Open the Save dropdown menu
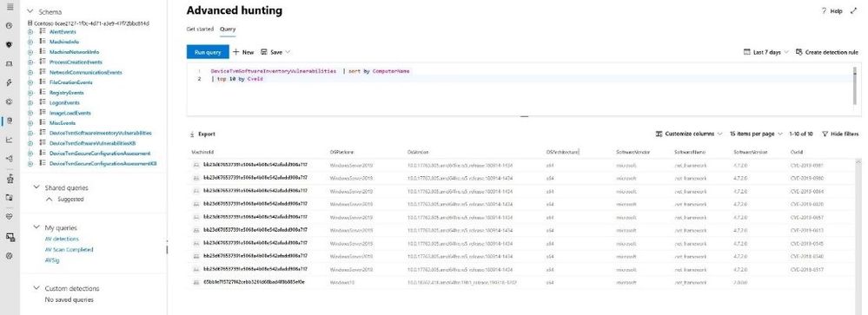Image resolution: width=868 pixels, height=315 pixels. point(275,52)
